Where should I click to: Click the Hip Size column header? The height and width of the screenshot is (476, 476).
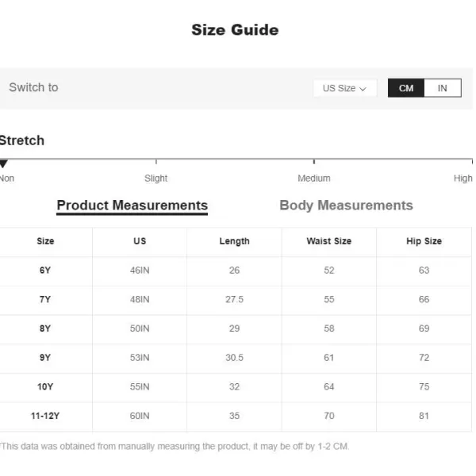pos(424,241)
